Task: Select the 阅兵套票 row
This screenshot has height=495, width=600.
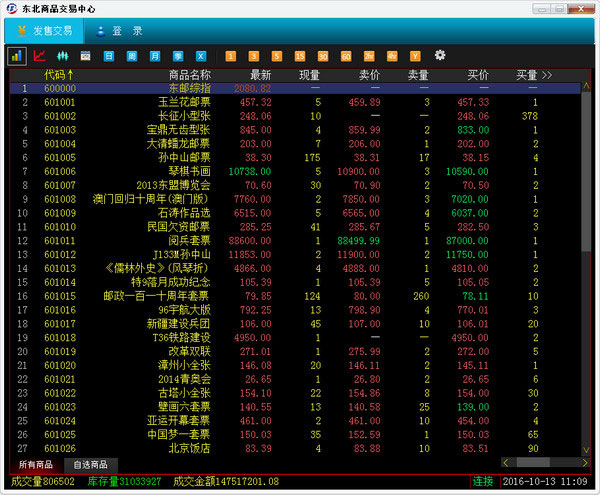Action: tap(295, 241)
